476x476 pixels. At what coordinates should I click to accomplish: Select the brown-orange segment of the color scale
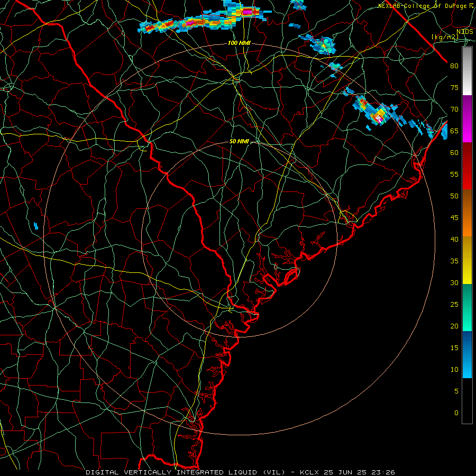tap(467, 213)
